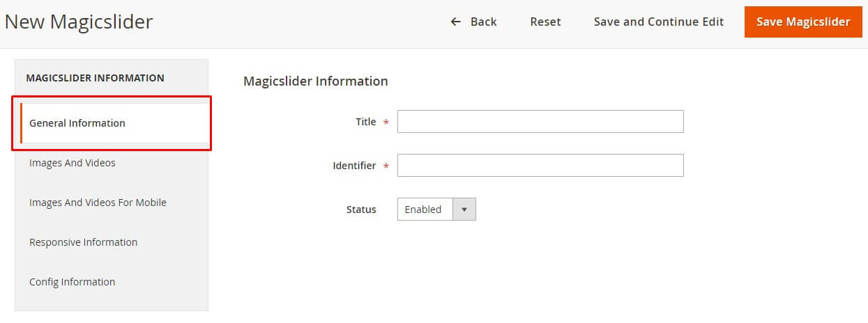The width and height of the screenshot is (868, 323).
Task: Reset the Magicslider form
Action: (545, 22)
